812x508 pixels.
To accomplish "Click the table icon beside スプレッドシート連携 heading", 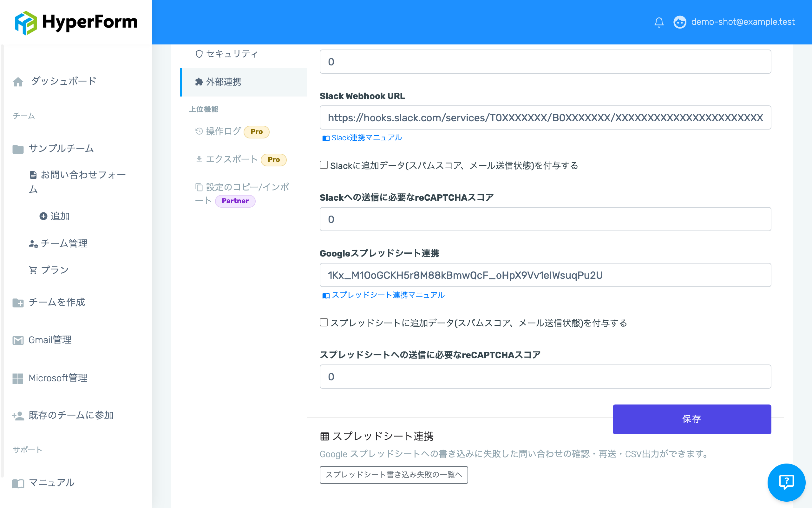I will pyautogui.click(x=324, y=437).
